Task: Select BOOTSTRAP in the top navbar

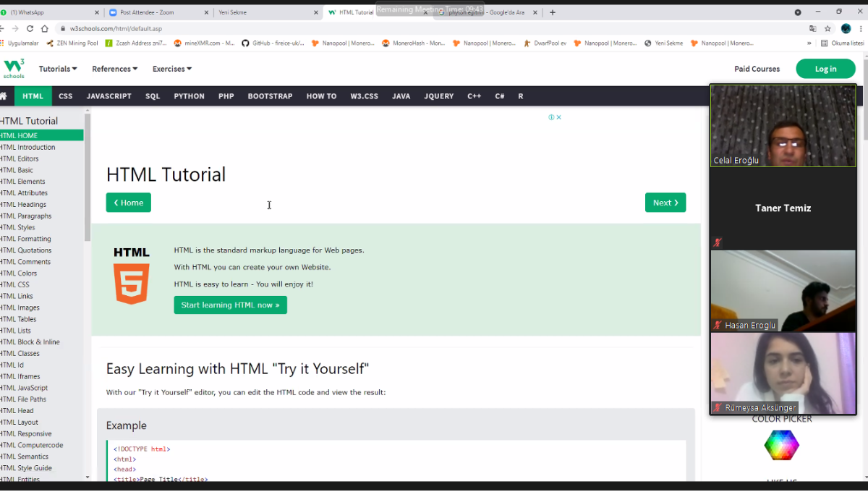Action: (x=271, y=96)
